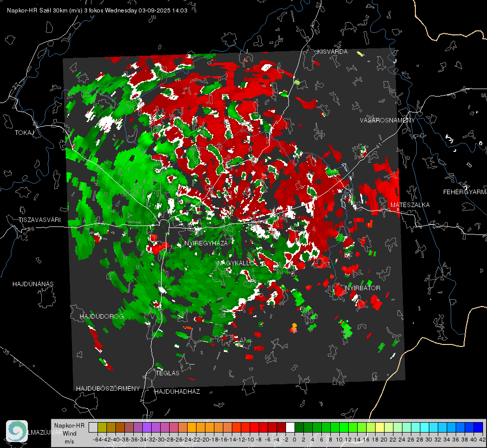The image size is (487, 448).
Task: Click the 42 legend scale value
Action: pos(483,440)
